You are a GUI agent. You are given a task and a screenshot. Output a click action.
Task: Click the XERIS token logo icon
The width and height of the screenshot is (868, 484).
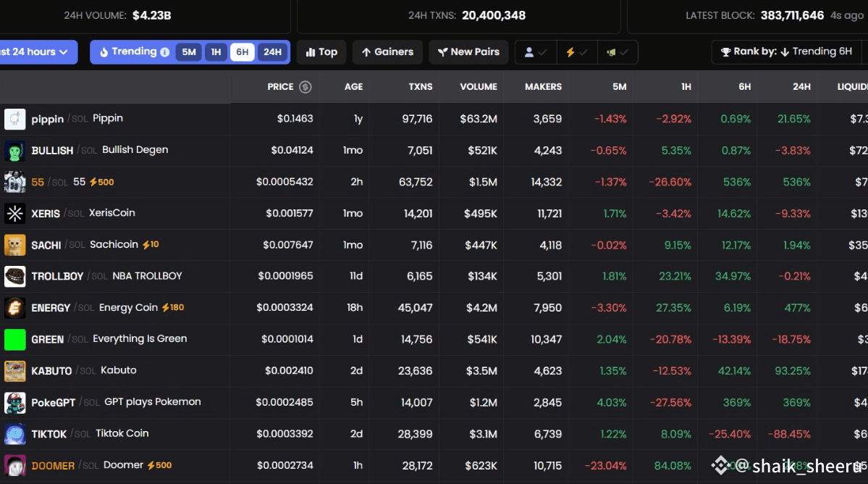[15, 214]
